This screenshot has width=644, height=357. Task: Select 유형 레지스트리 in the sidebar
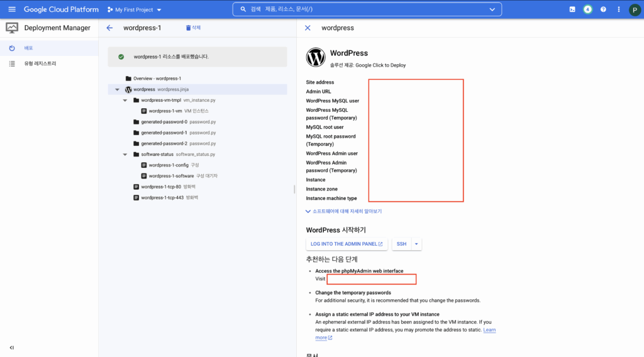(49, 63)
